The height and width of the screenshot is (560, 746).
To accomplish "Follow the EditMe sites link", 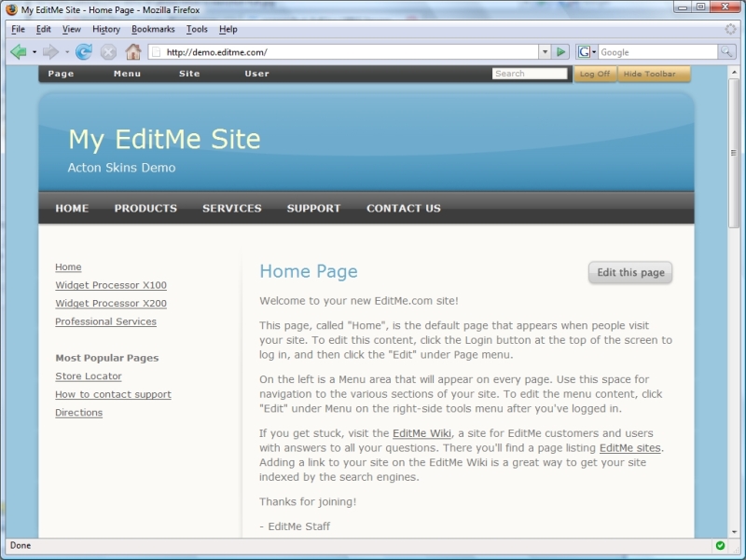I will (630, 448).
